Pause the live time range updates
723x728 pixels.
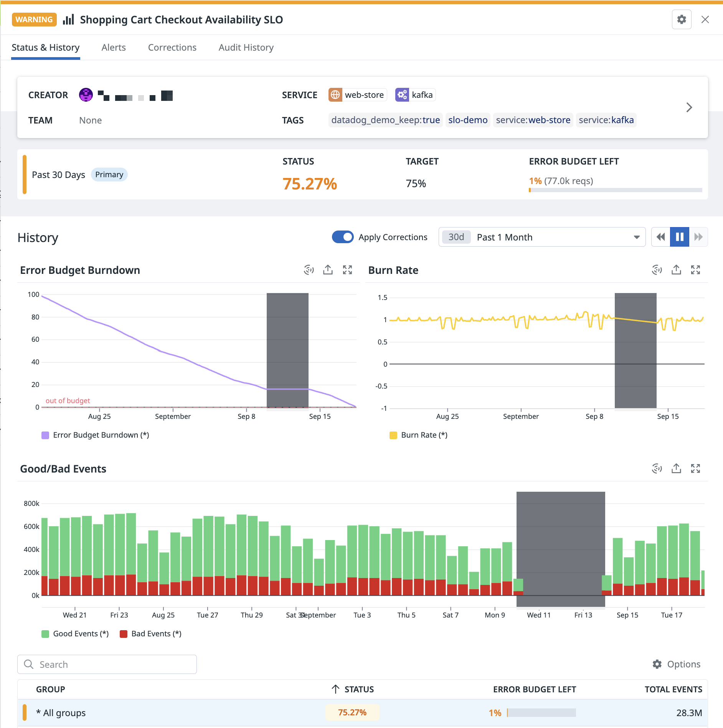pos(679,237)
